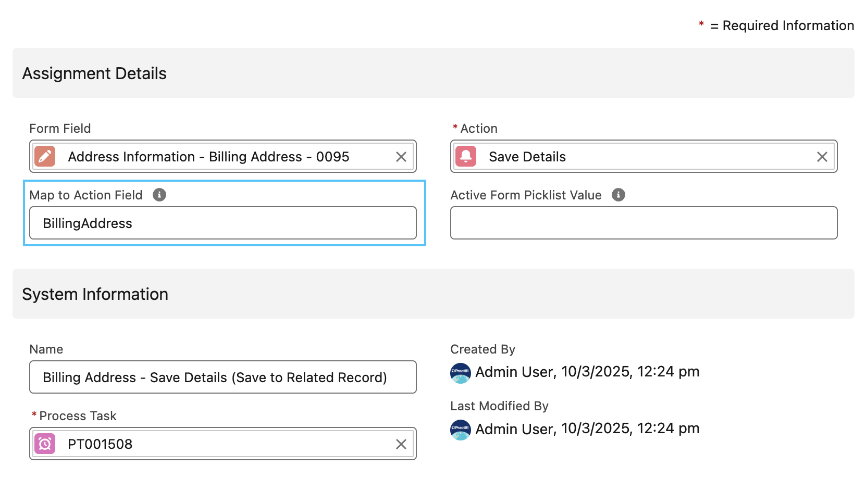Click the Name field label
Viewport: 866px width, 504px height.
(46, 349)
